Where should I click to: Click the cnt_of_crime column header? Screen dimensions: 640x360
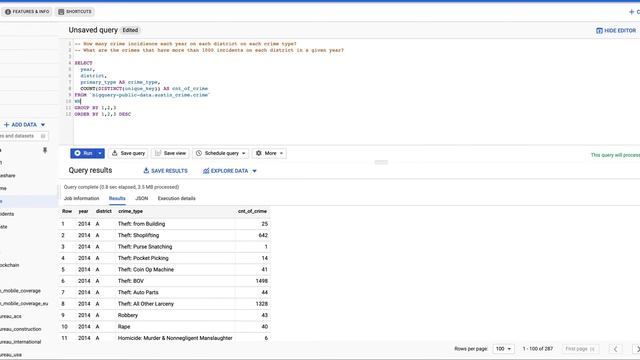[x=252, y=211]
